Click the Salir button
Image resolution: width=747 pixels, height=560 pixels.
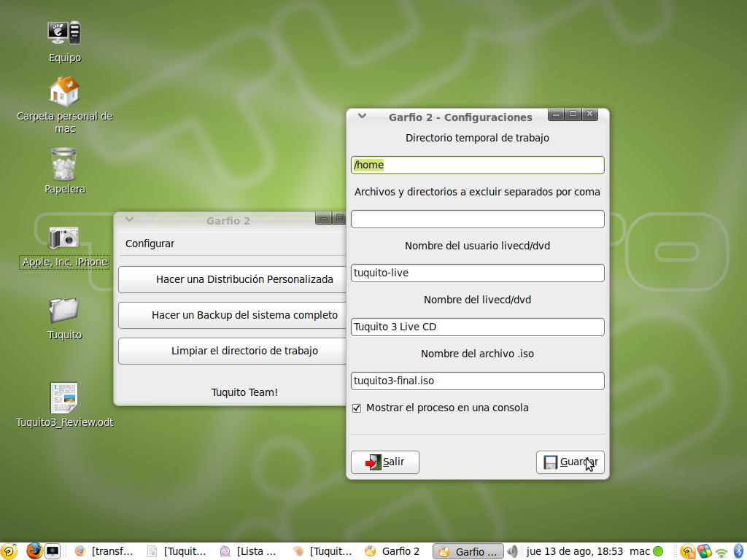(385, 462)
